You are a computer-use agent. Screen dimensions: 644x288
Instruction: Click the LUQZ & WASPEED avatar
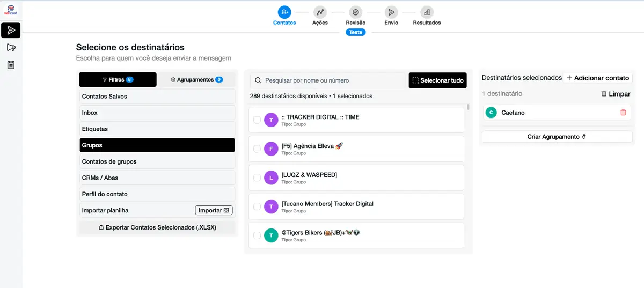click(271, 178)
